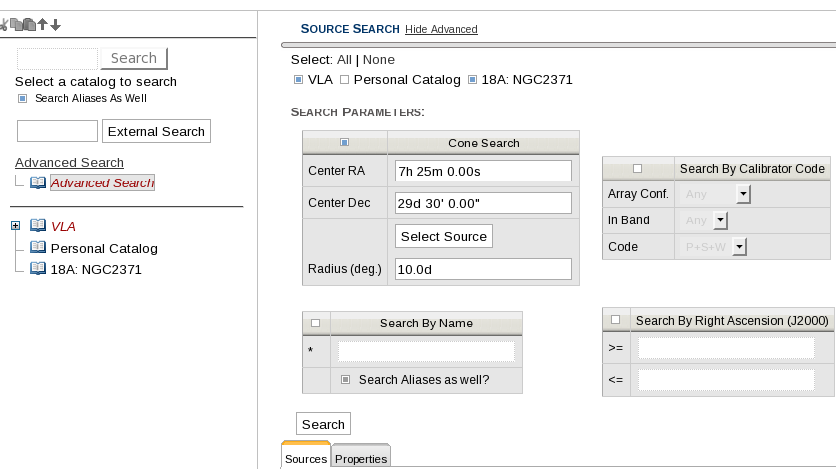The height and width of the screenshot is (469, 836).
Task: Click the cut (scissors) toolbar icon
Action: [x=6, y=24]
